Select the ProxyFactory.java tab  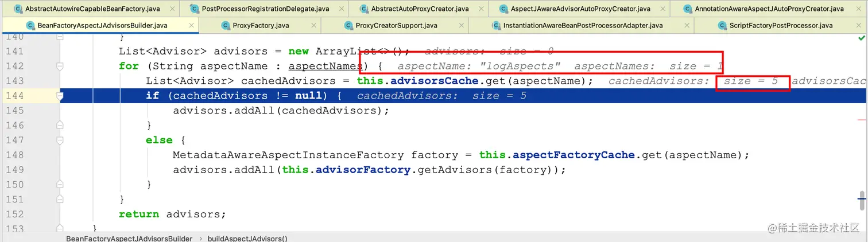click(261, 25)
